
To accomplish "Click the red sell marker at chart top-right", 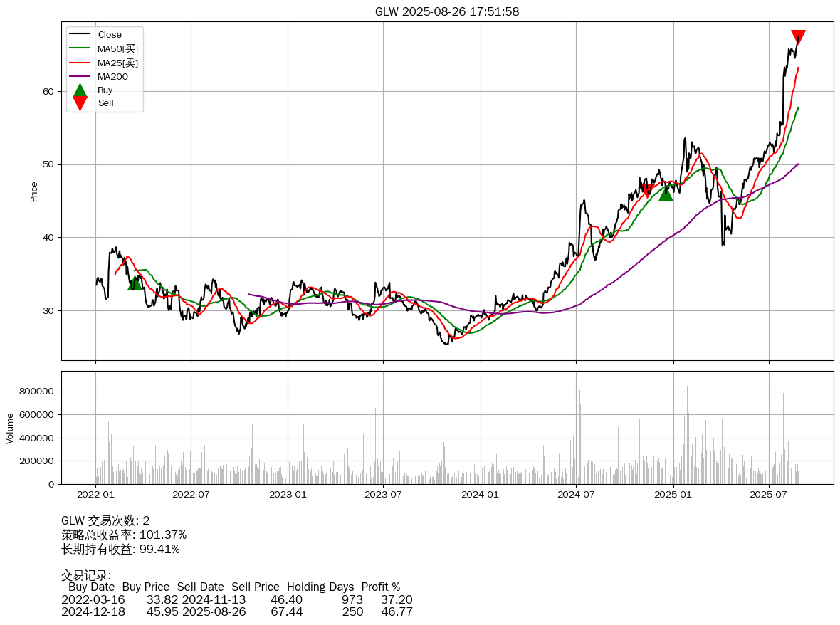I will click(x=798, y=37).
